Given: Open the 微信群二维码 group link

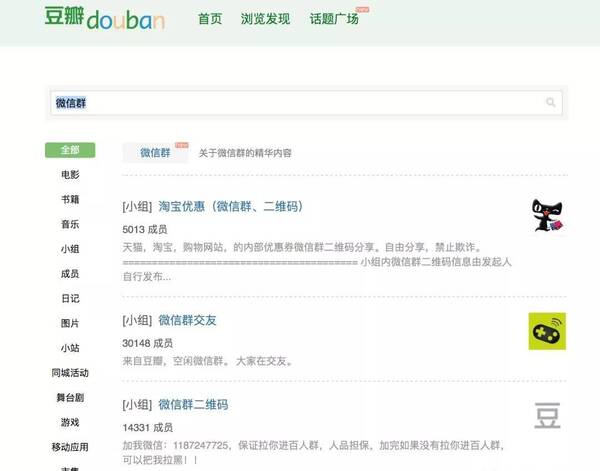Looking at the screenshot, I should coord(193,404).
